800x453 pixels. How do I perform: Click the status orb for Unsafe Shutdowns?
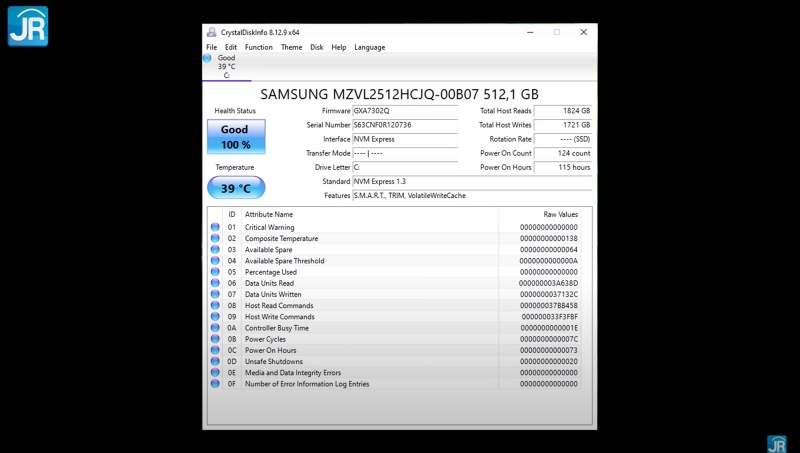tap(215, 361)
